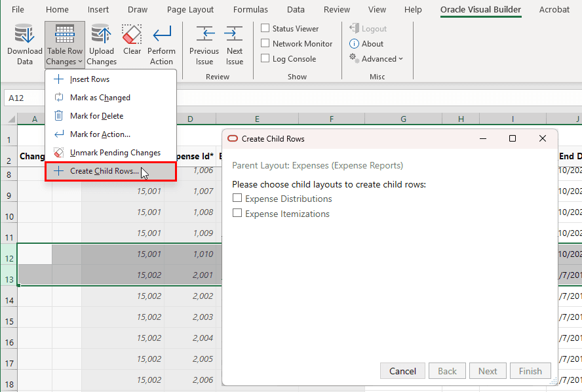Open the About info icon

354,44
